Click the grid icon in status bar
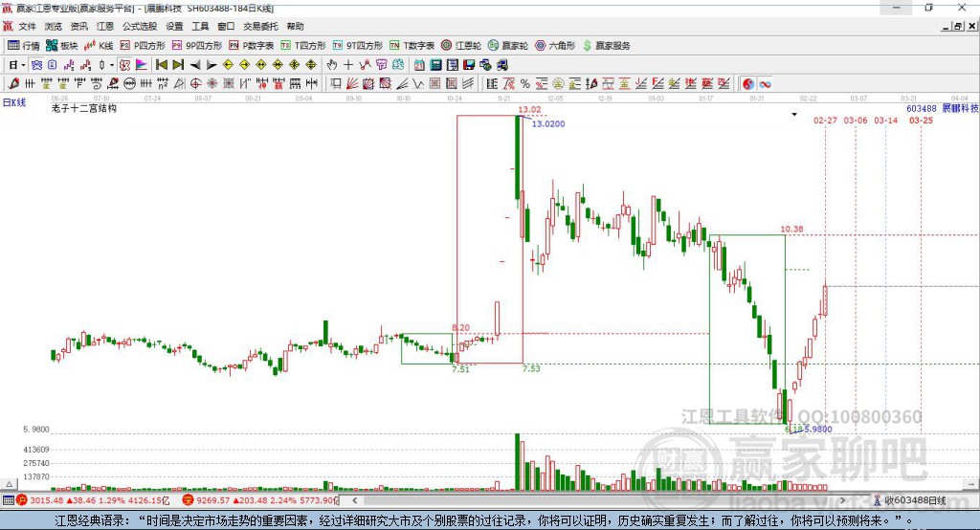The image size is (980, 530). tap(8, 500)
